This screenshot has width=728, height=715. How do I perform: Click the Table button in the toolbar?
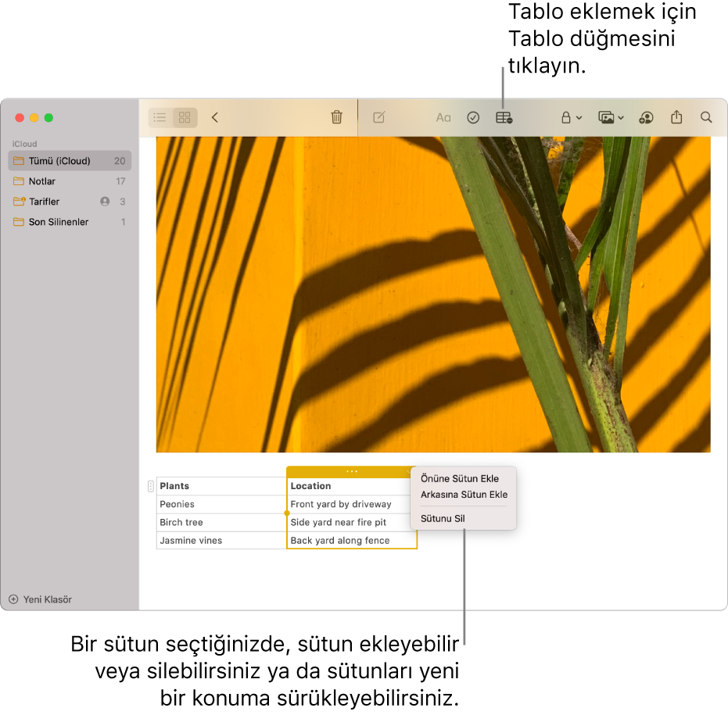504,117
